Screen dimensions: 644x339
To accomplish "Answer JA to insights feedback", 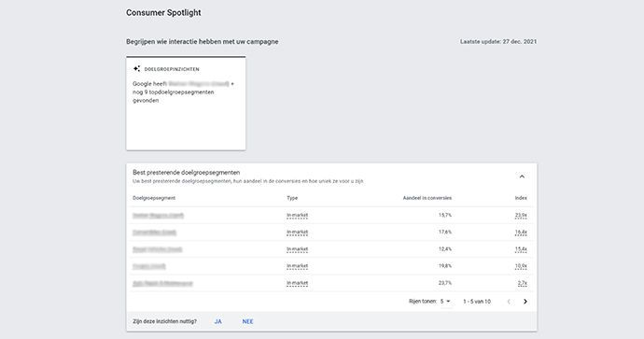I will click(x=218, y=321).
